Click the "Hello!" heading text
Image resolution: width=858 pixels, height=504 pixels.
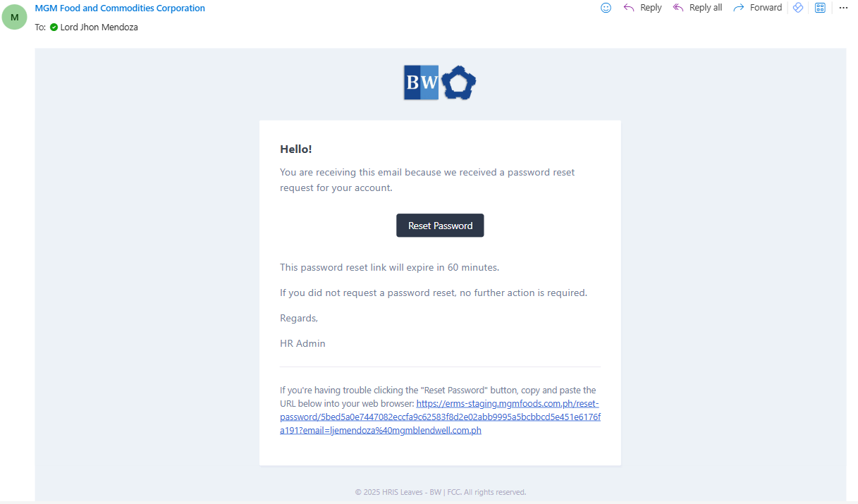coord(296,149)
